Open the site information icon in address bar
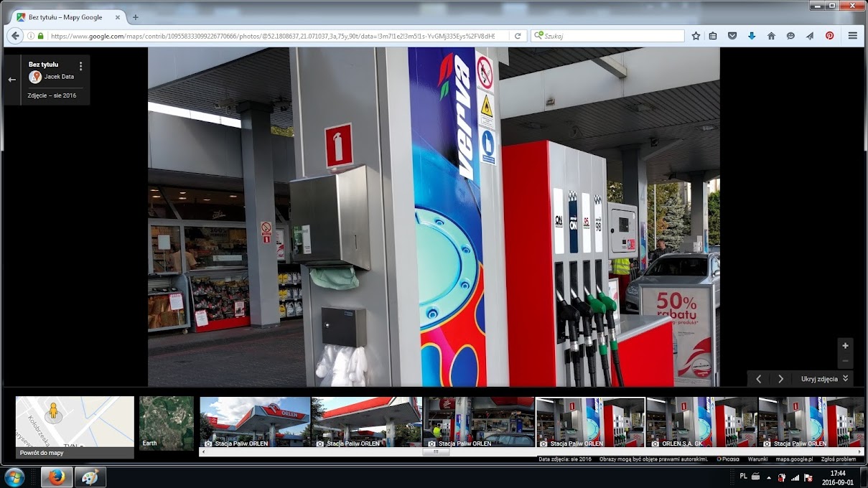 point(31,36)
